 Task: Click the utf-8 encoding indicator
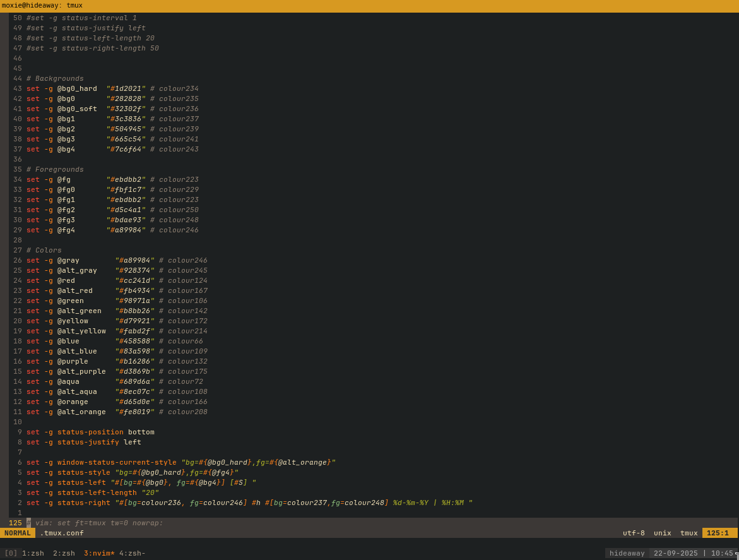[634, 533]
